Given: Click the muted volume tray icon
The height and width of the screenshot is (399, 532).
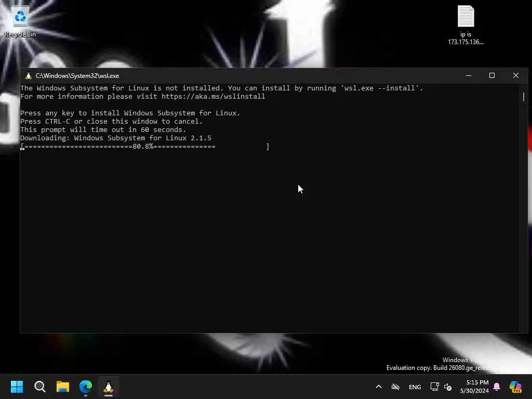Looking at the screenshot, I should 448,387.
